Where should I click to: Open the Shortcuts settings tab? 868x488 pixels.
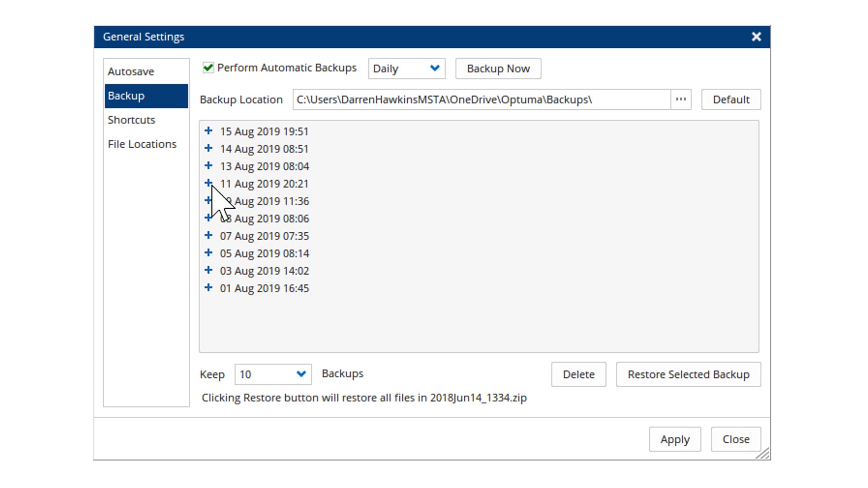pos(146,120)
